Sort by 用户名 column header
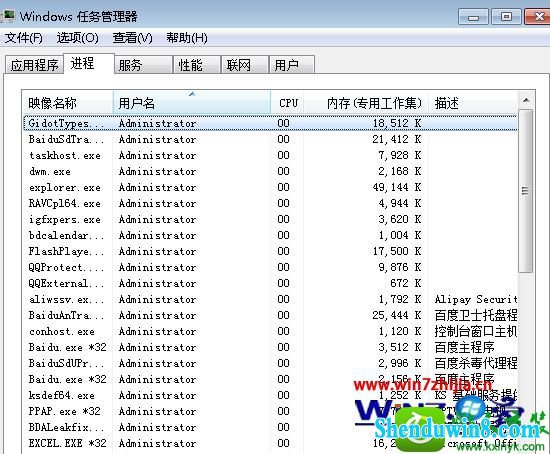 [x=192, y=103]
